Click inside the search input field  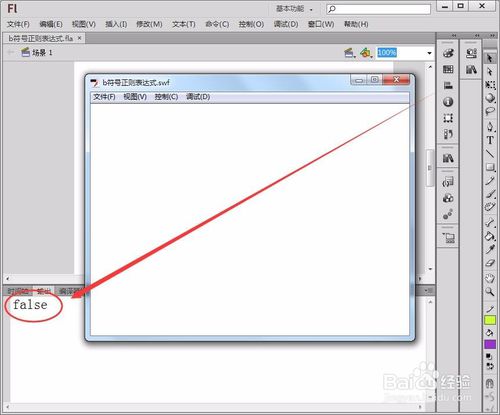pos(378,9)
